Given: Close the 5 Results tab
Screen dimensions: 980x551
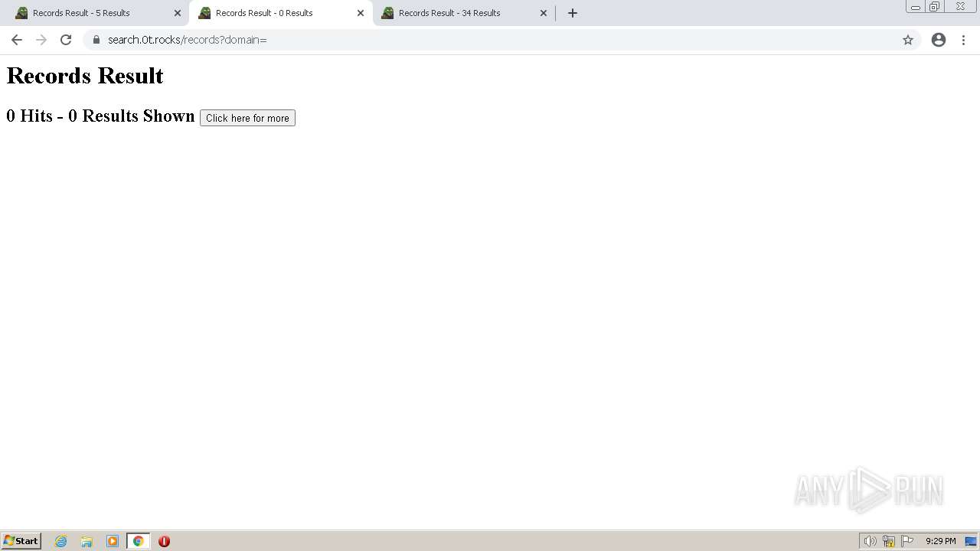Looking at the screenshot, I should (178, 13).
